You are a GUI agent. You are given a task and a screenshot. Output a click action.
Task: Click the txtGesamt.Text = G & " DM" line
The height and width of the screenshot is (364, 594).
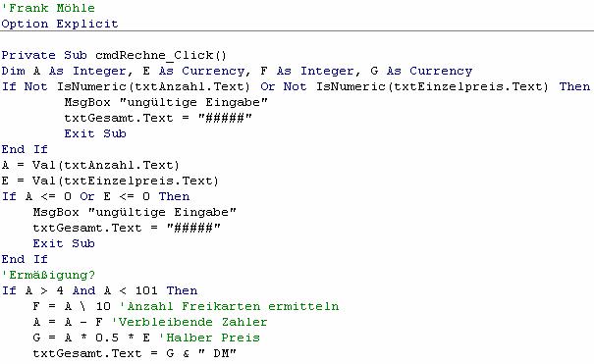(x=135, y=353)
